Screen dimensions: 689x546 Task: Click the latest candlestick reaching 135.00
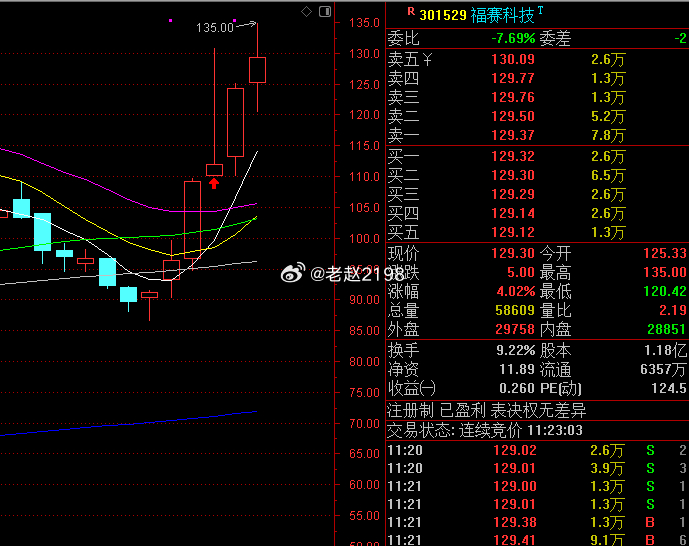tap(257, 69)
